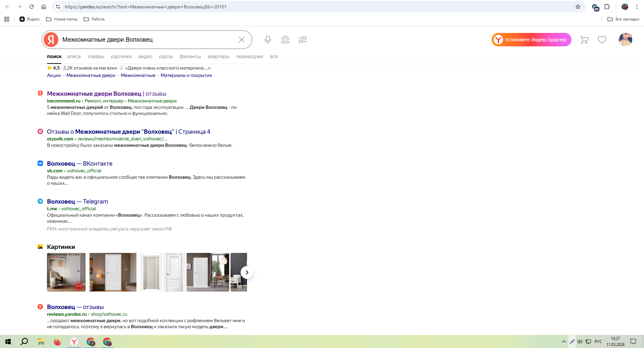Click the Yandex logo in search bar
Screen dimensions: 644x348
coord(51,40)
